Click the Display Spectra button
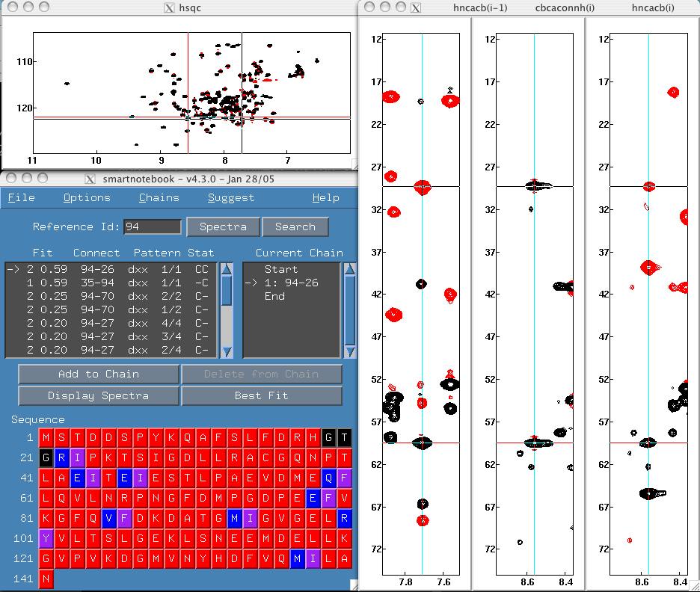Screen dimensions: 700x592 tap(99, 395)
